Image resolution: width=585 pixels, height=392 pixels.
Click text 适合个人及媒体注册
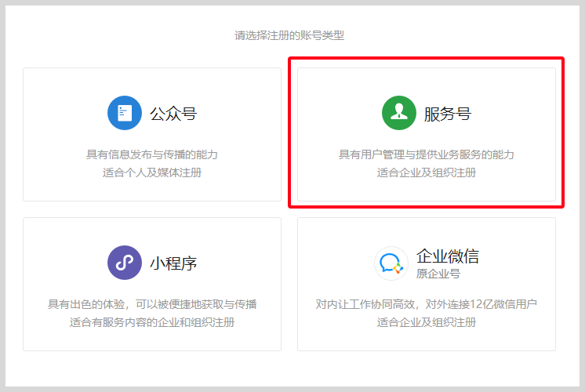[x=152, y=172]
